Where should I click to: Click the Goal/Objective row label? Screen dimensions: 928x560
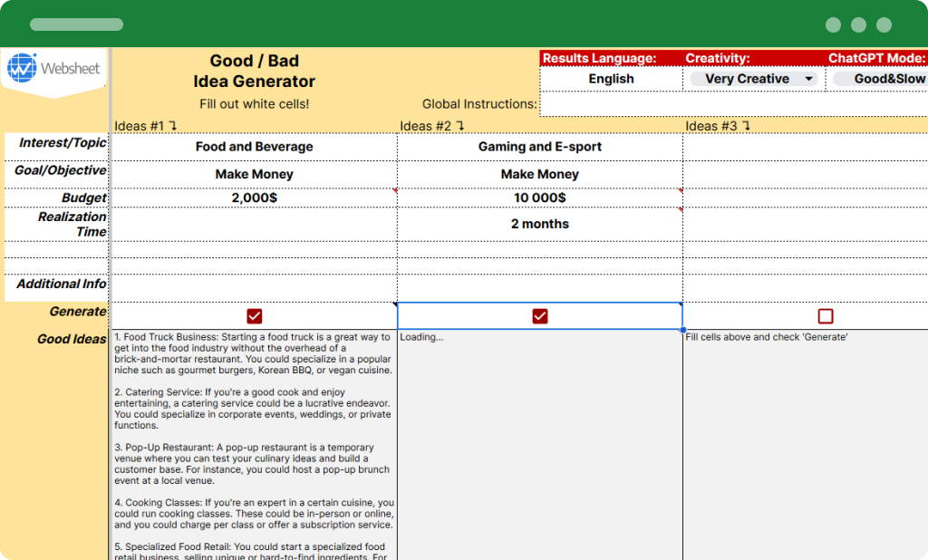tap(61, 170)
